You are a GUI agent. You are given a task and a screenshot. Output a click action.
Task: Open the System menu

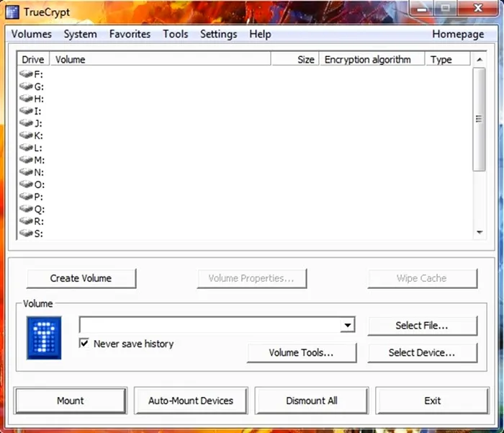click(81, 34)
